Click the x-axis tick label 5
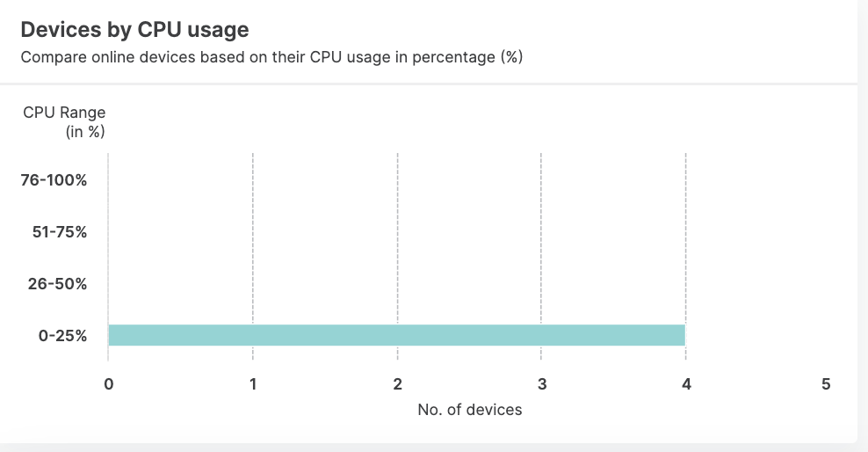The image size is (868, 452). 826,384
